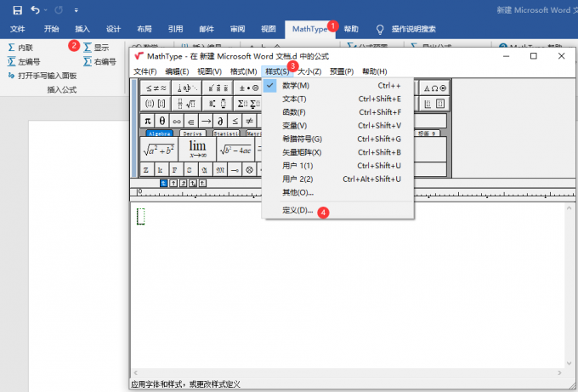Insert the infinity ∞ symbol
578x392 pixels.
177,121
